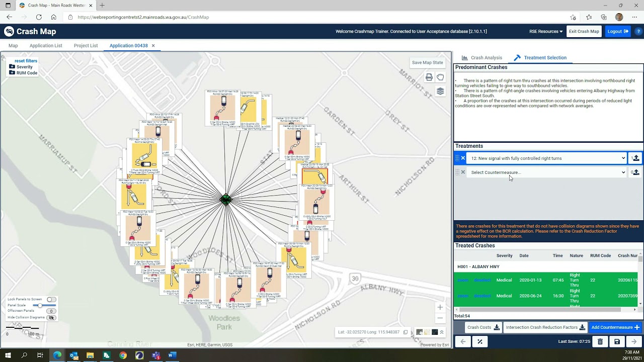Open Chrome from the taskbar
The width and height of the screenshot is (644, 362).
point(123,355)
